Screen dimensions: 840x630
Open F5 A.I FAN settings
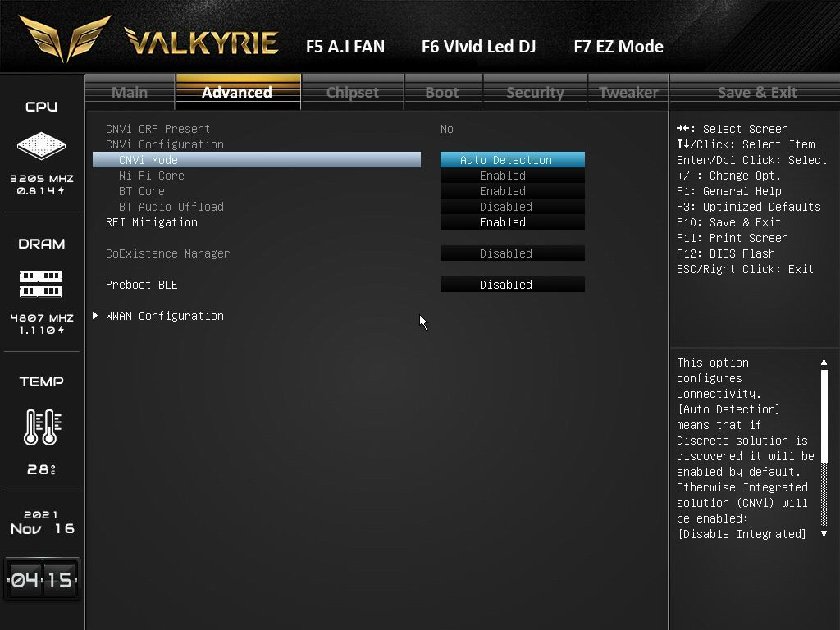[345, 47]
